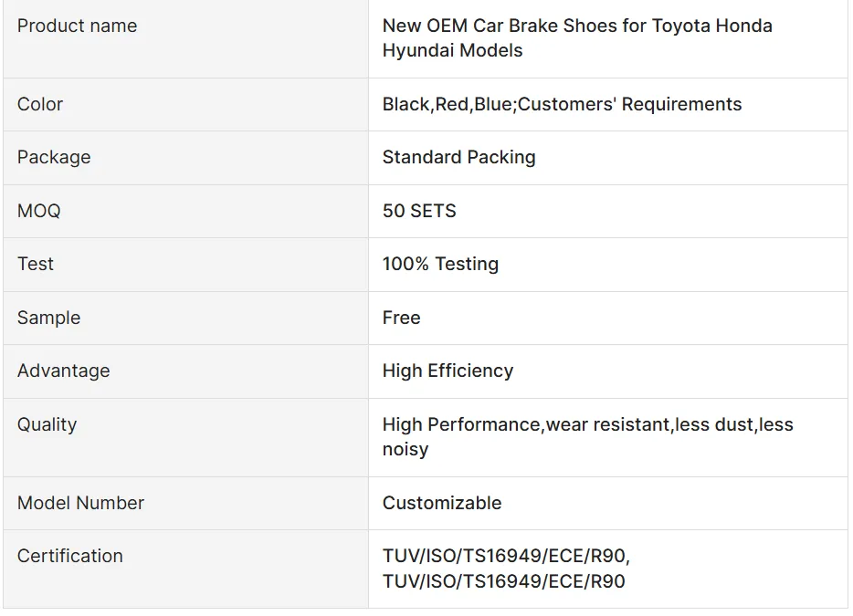Click the '50 SETS' value
The image size is (853, 616).
419,211
